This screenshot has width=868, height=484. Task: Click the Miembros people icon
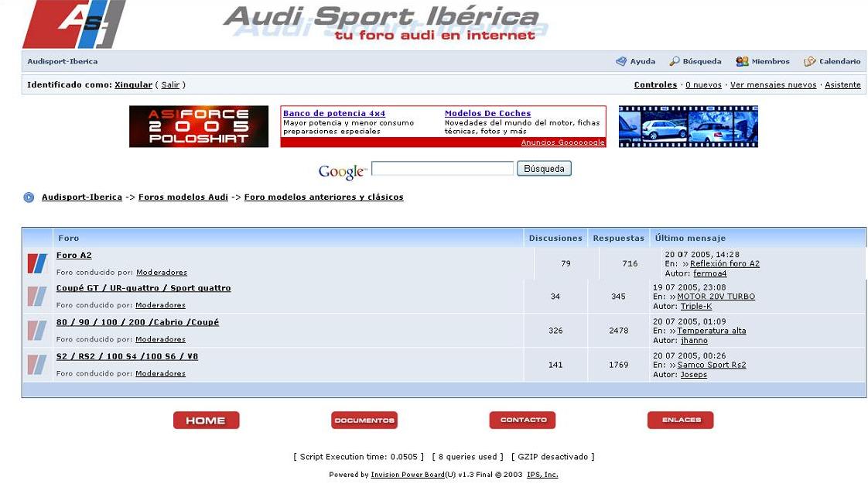(x=742, y=61)
